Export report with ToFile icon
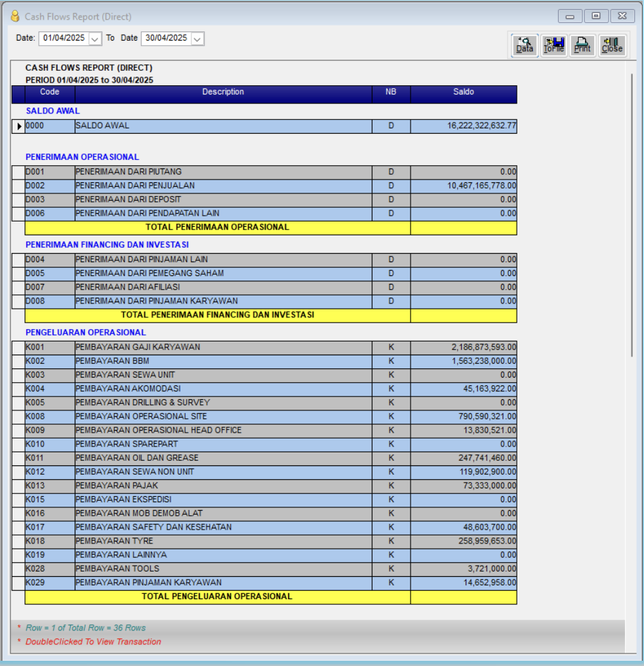644x666 pixels. pyautogui.click(x=554, y=45)
